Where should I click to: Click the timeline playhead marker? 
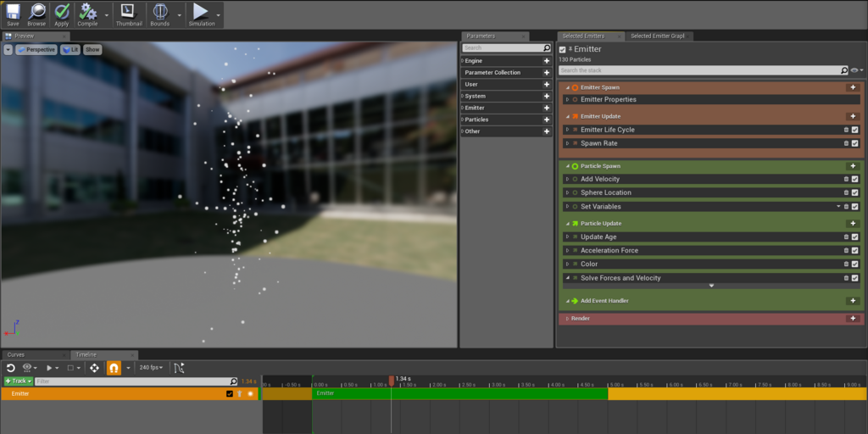pos(392,381)
